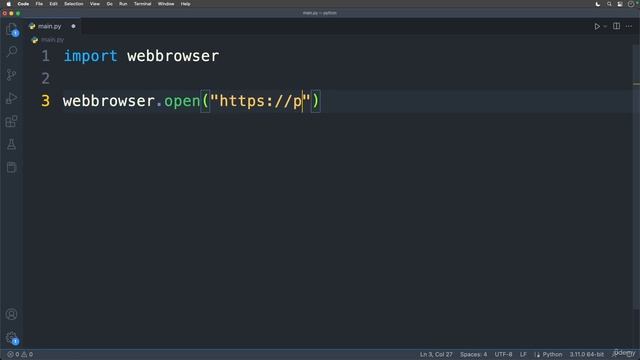This screenshot has height=360, width=640.
Task: Click the open method call on line 3
Action: 182,101
